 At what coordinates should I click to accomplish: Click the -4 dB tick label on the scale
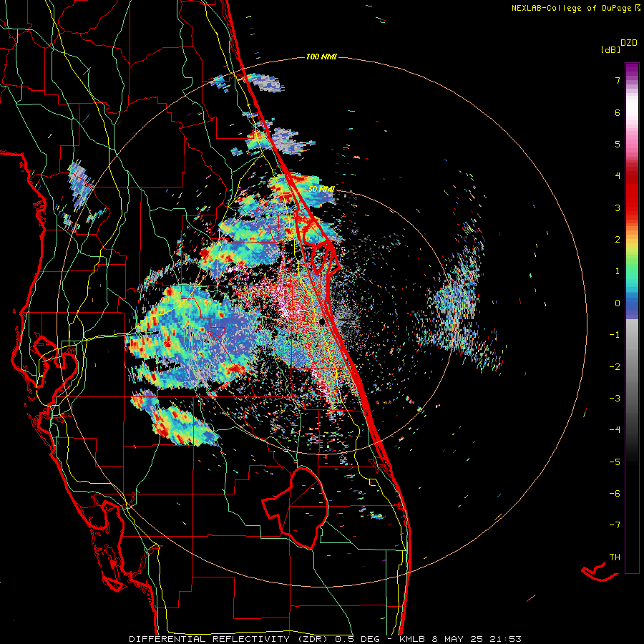tap(615, 430)
